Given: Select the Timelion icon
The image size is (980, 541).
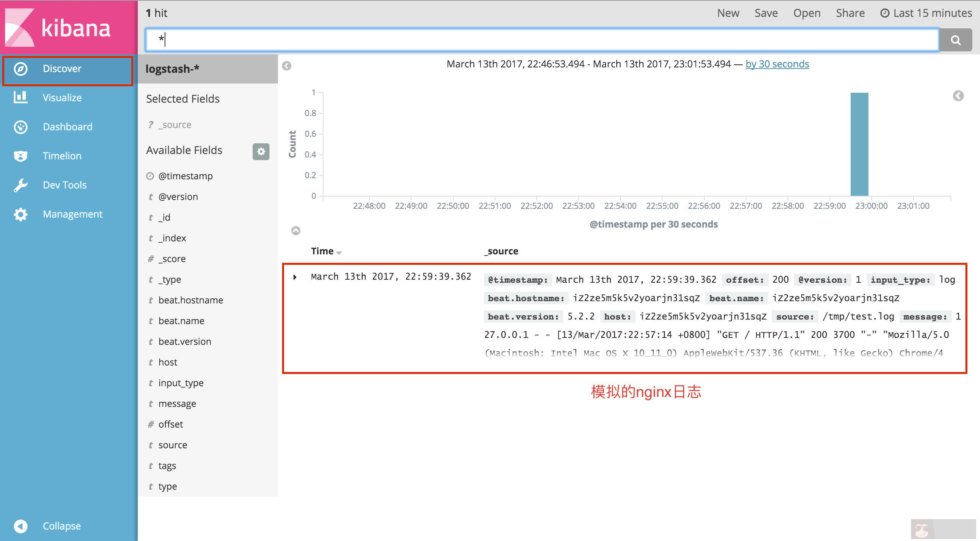Looking at the screenshot, I should [20, 156].
